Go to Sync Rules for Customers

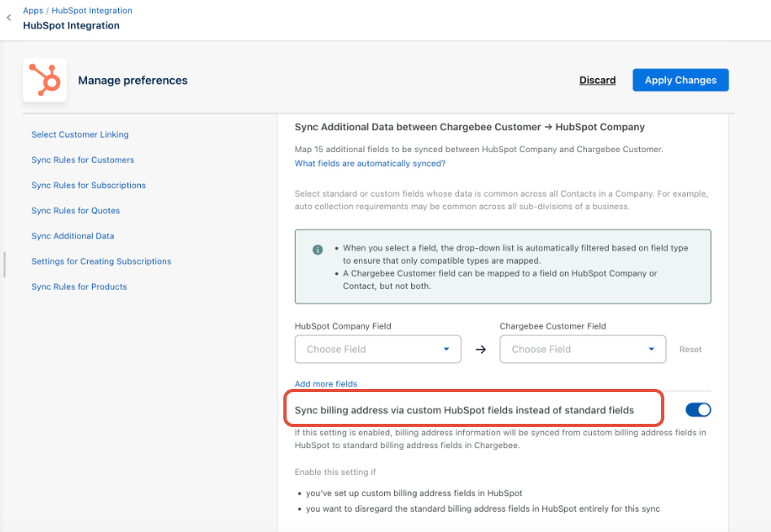pyautogui.click(x=82, y=160)
